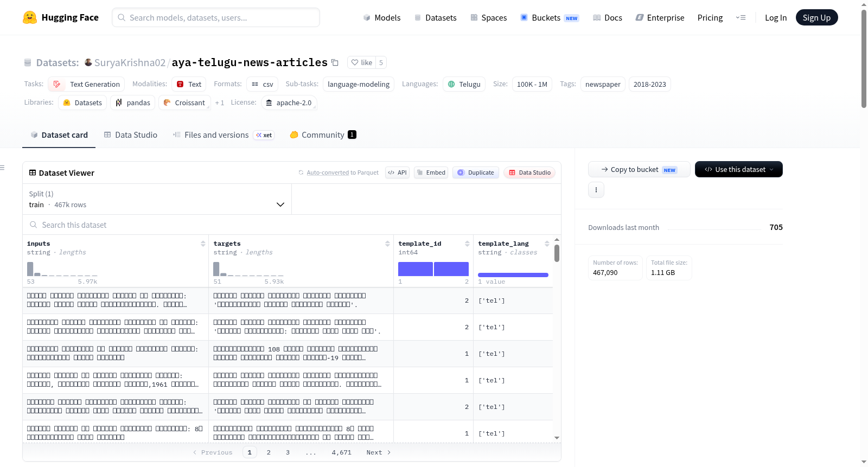
Task: Click the Hugging Face logo icon
Action: [30, 17]
